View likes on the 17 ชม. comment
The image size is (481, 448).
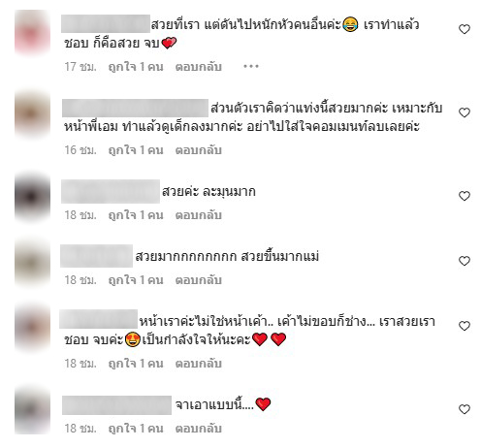coord(136,67)
